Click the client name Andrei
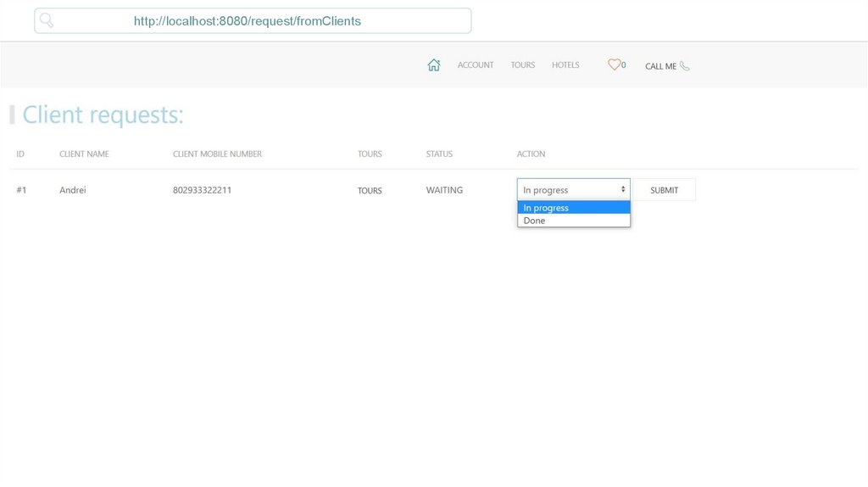This screenshot has height=487, width=868. coord(73,190)
